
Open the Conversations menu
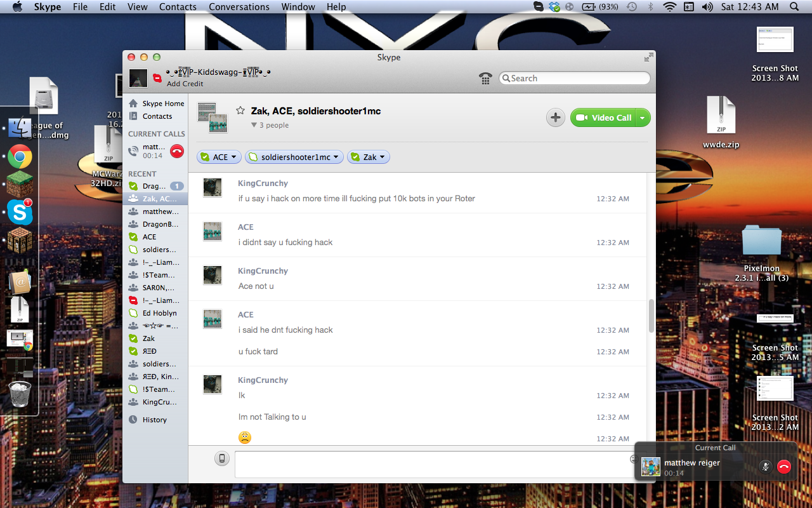(239, 7)
